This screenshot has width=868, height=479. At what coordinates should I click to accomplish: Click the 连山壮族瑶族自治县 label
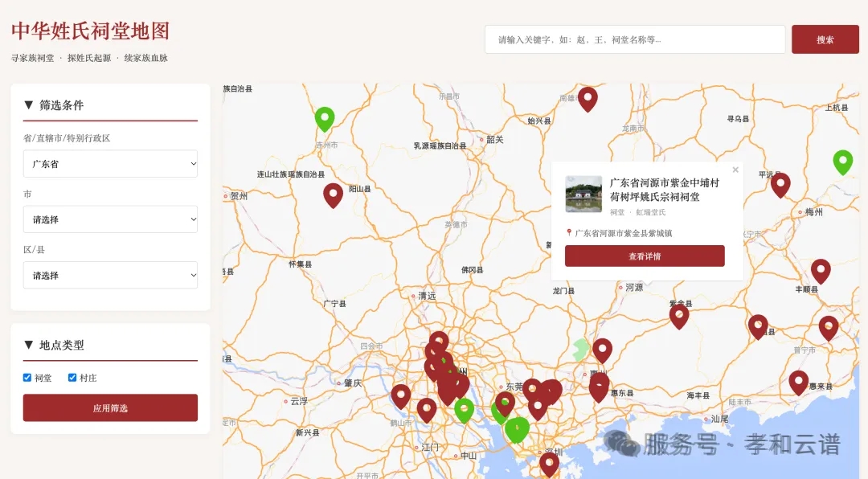click(x=291, y=174)
